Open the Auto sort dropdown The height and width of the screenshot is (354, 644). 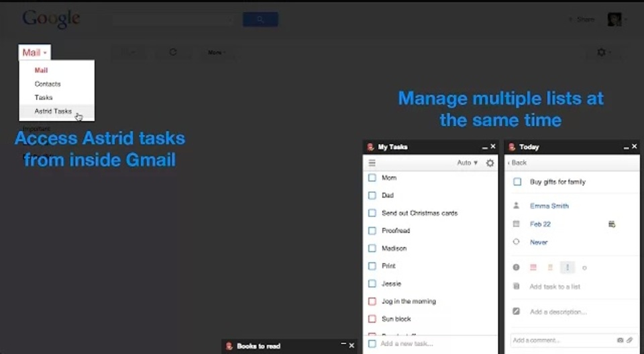tap(468, 163)
